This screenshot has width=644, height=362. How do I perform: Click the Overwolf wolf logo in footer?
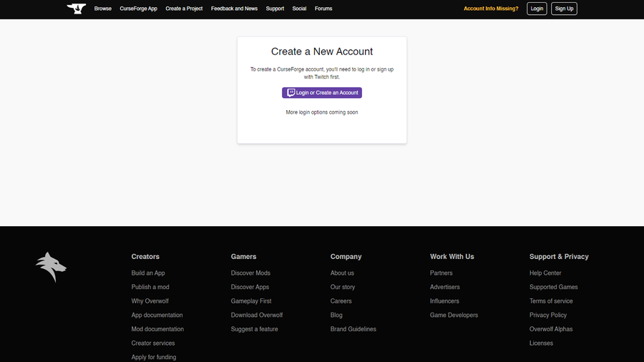pyautogui.click(x=51, y=267)
